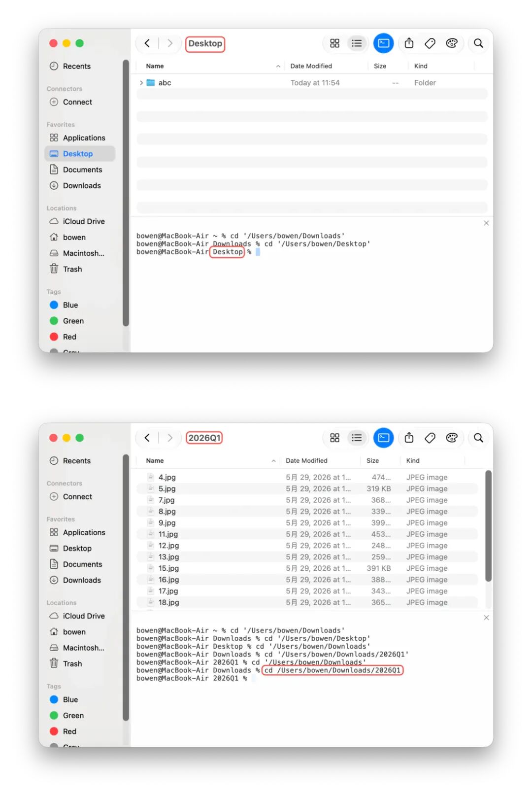Close the terminal panel in the 2026Q1 window
The height and width of the screenshot is (796, 532).
pos(486,618)
